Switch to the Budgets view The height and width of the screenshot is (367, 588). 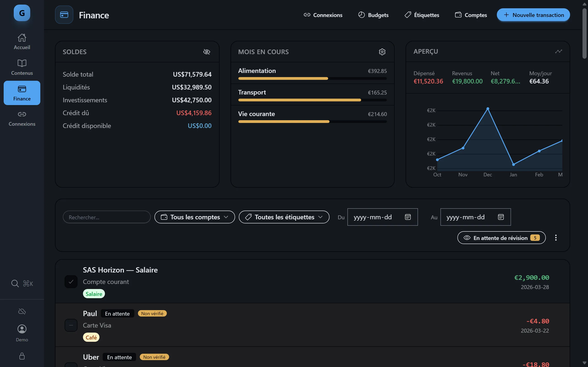point(373,15)
